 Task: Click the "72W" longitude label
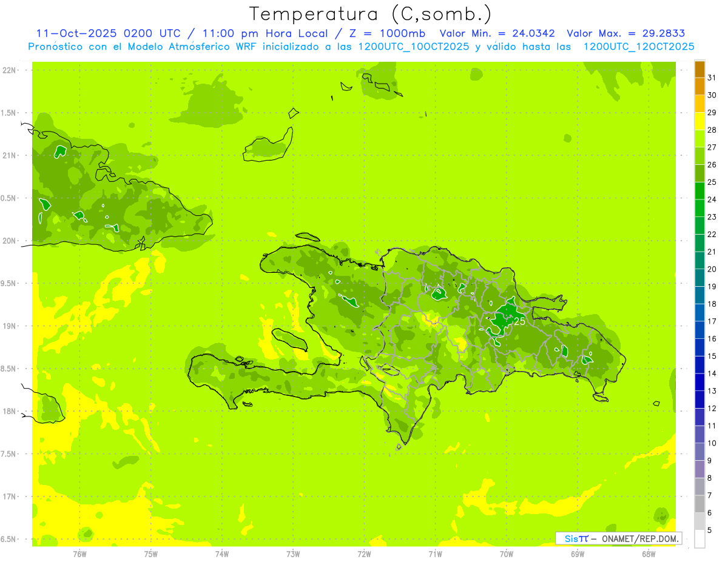tap(364, 554)
